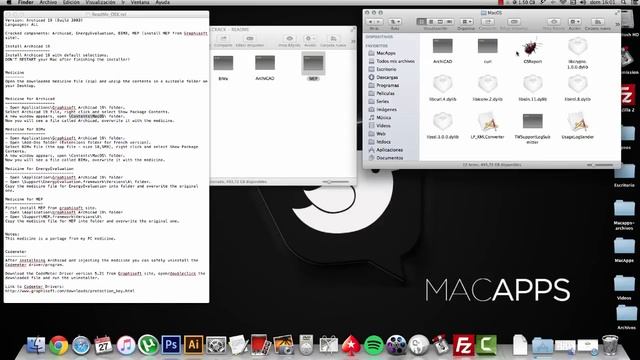Image resolution: width=640 pixels, height=360 pixels.
Task: Open the Acción gear menu in MacOS window
Action: 574,22
